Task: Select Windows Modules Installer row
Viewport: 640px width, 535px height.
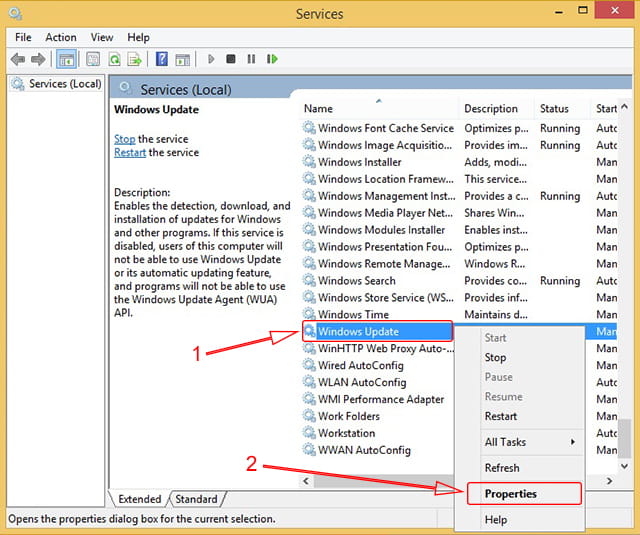Action: click(x=460, y=230)
